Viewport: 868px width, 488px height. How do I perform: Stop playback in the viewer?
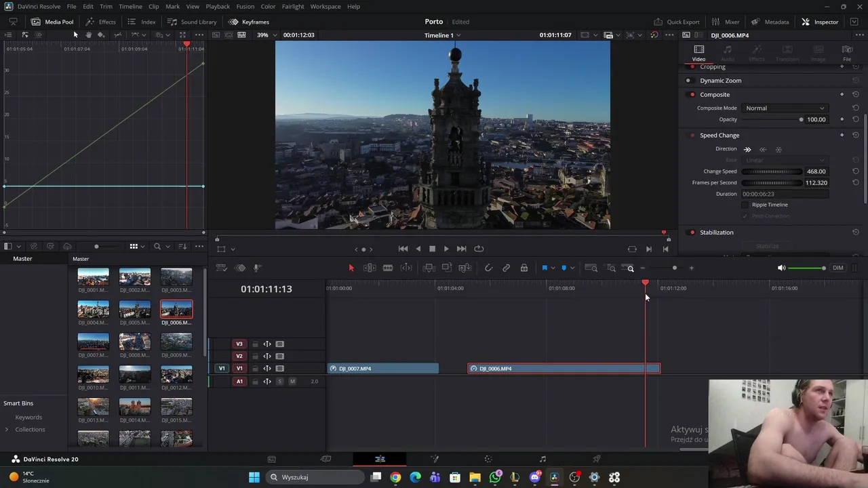[432, 249]
